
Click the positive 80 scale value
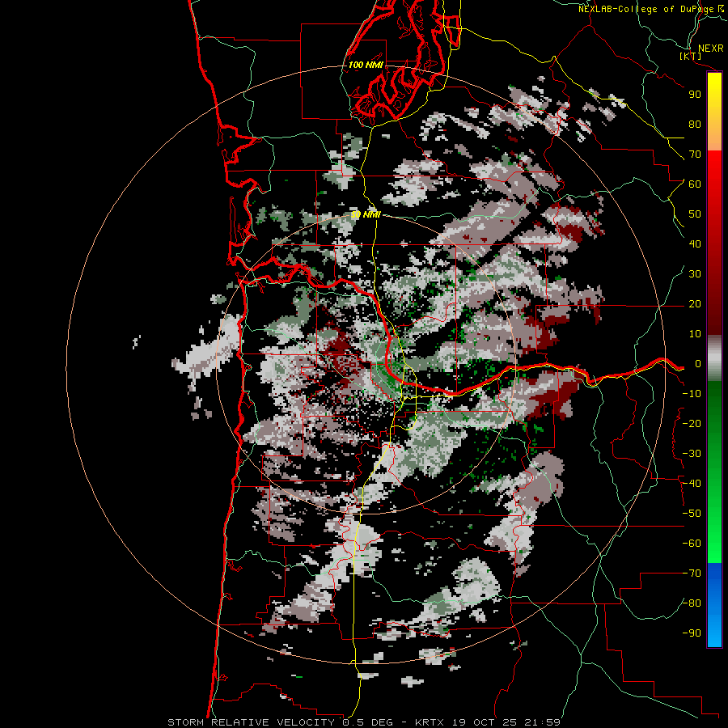coord(695,125)
